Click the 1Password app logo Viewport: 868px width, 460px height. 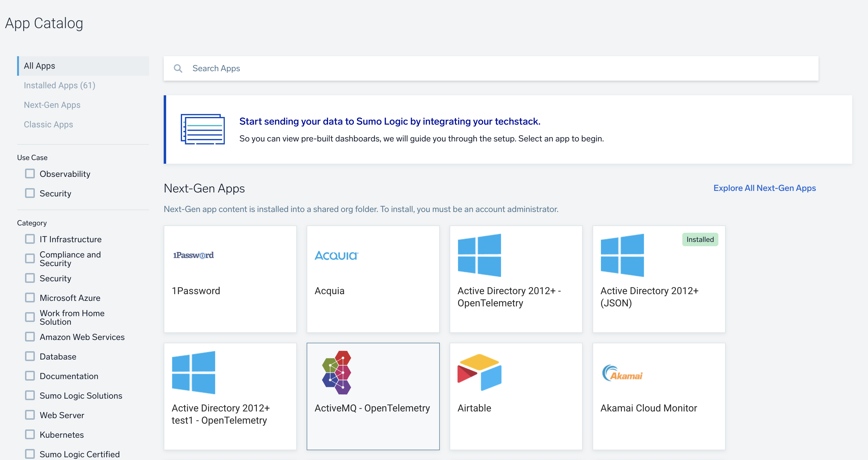click(x=193, y=255)
